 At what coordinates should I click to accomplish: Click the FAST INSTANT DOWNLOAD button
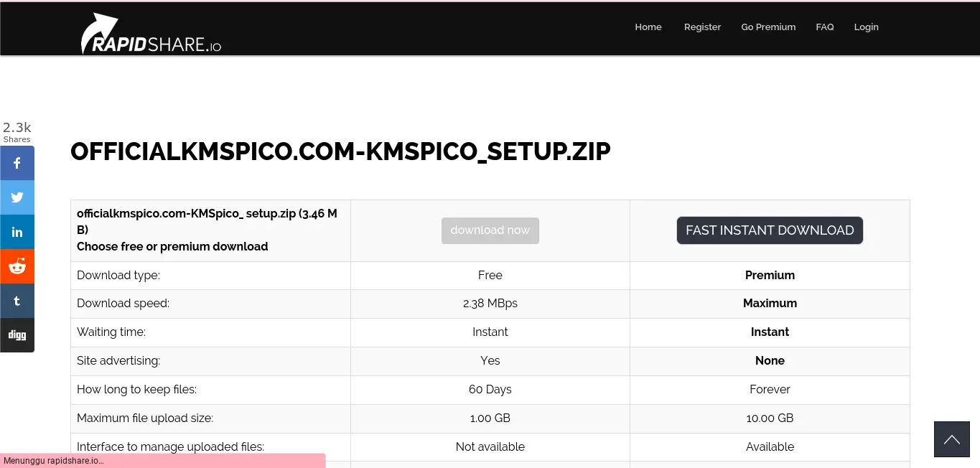[x=770, y=230]
